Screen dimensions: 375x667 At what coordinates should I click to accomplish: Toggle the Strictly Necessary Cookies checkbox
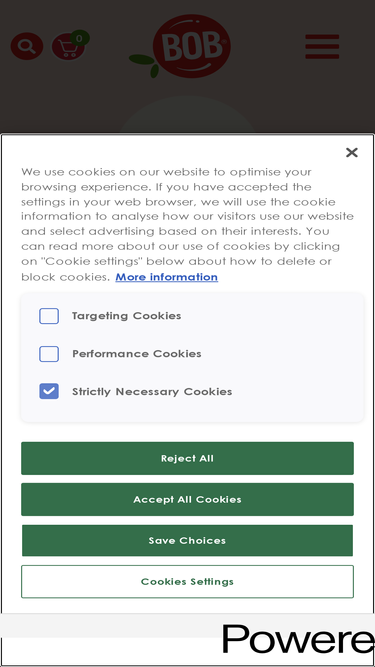click(x=49, y=391)
